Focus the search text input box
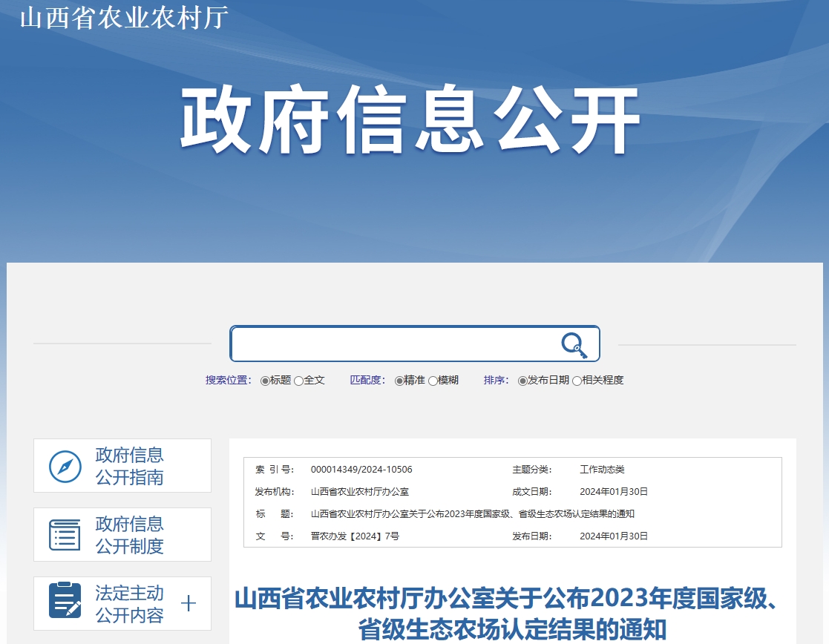The height and width of the screenshot is (644, 829). 393,344
